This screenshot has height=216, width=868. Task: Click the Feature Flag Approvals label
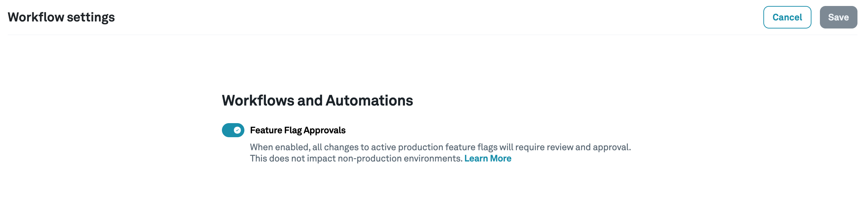point(297,130)
